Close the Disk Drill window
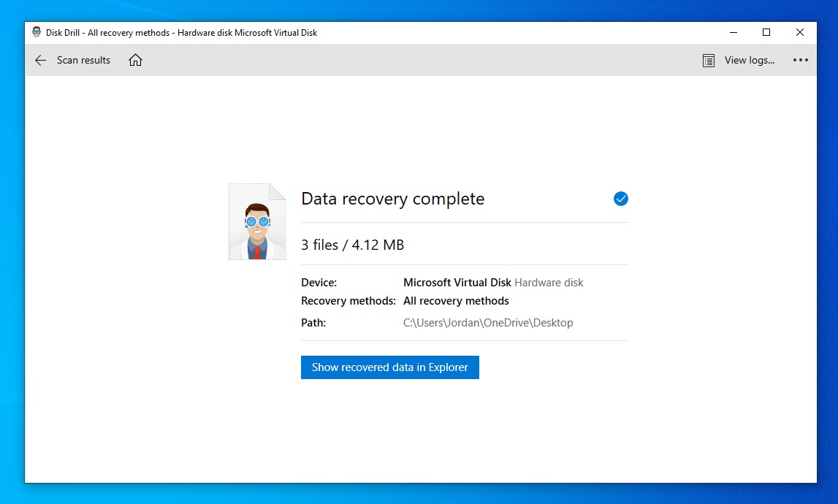Viewport: 838px width, 504px height. [799, 33]
